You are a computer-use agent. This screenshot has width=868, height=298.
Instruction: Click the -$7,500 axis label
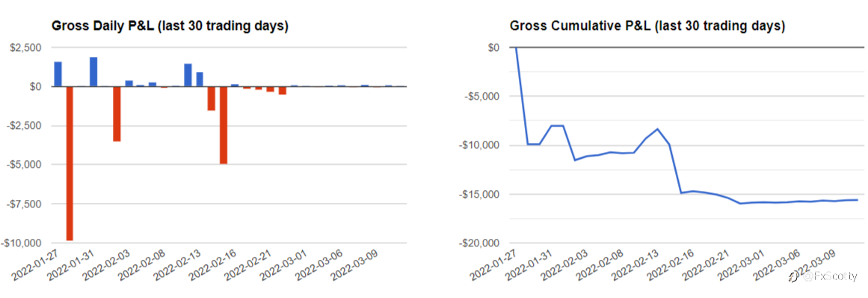23,204
